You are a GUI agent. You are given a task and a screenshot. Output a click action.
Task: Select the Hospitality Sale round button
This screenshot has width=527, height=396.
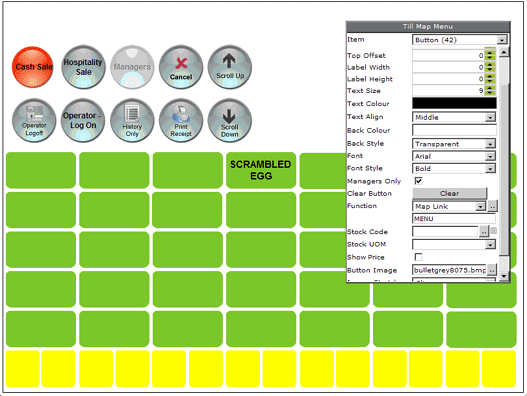coord(83,67)
